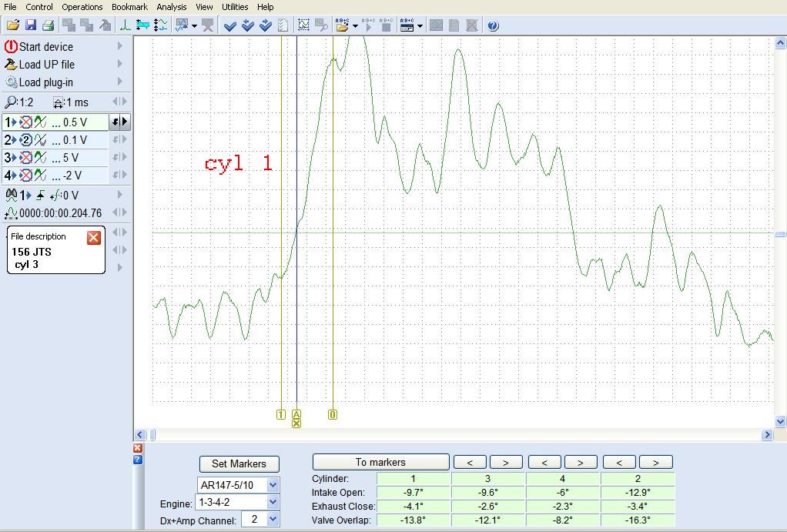Toggle channel 3 AC/DC coupling icon
The image size is (787, 532).
click(40, 158)
